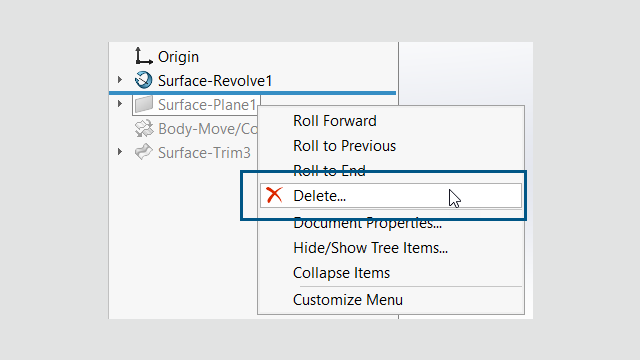Open Hide/Show Tree Items... entry
Screen dimensions: 640x360
[371, 248]
